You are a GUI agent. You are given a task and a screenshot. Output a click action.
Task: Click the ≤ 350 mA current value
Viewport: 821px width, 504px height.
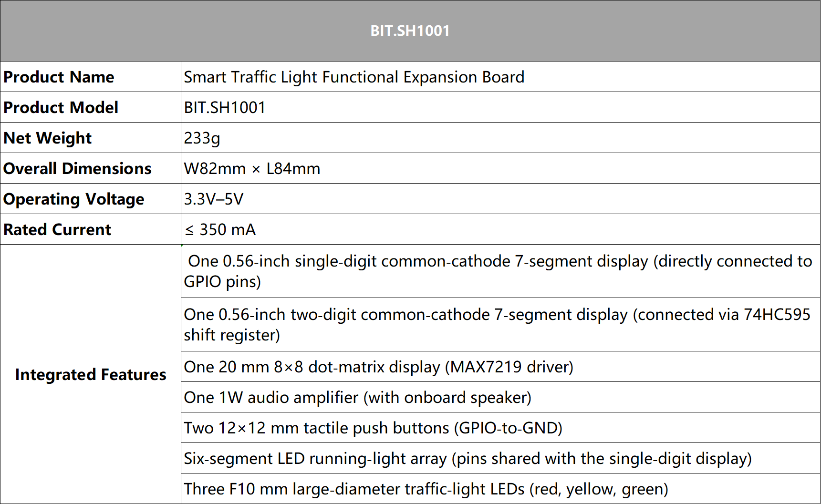[220, 229]
